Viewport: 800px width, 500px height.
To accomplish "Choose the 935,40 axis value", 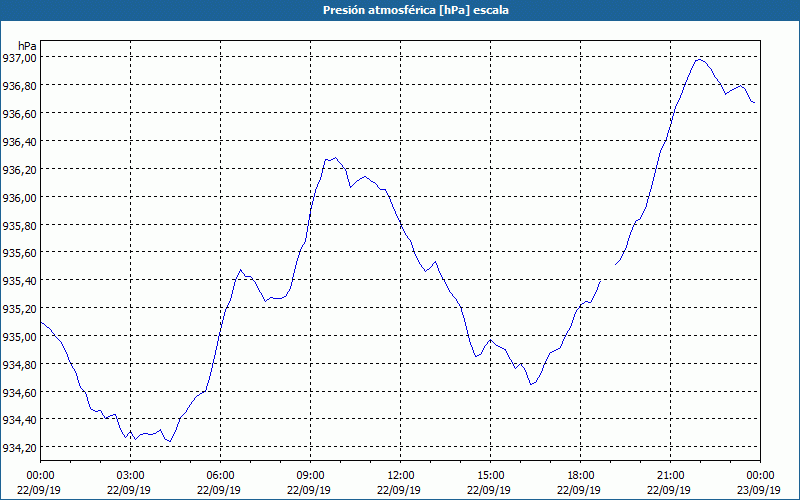I will point(20,281).
